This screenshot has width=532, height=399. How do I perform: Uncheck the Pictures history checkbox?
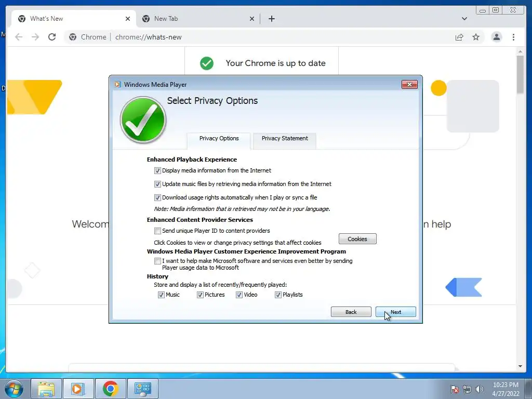coord(200,295)
